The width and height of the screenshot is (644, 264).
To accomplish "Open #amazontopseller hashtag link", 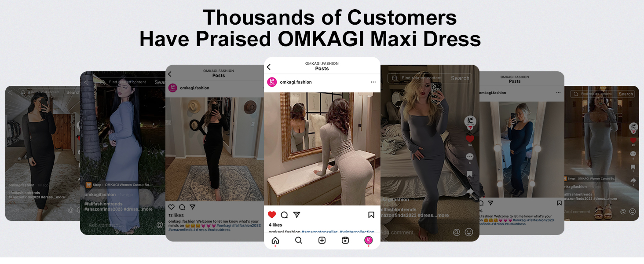I will coord(319,232).
